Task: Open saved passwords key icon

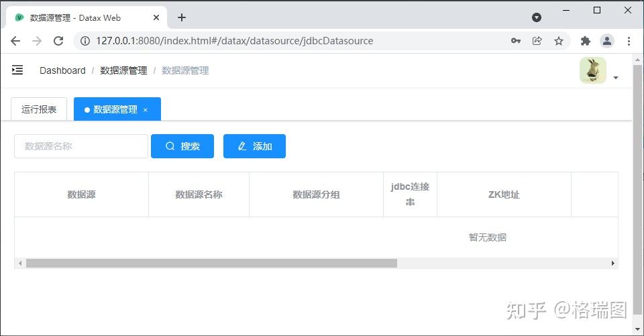Action: (516, 41)
